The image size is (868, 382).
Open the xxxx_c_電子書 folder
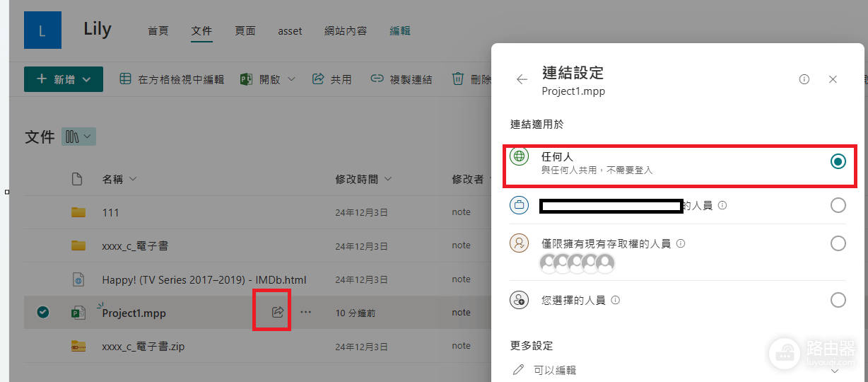tap(135, 245)
